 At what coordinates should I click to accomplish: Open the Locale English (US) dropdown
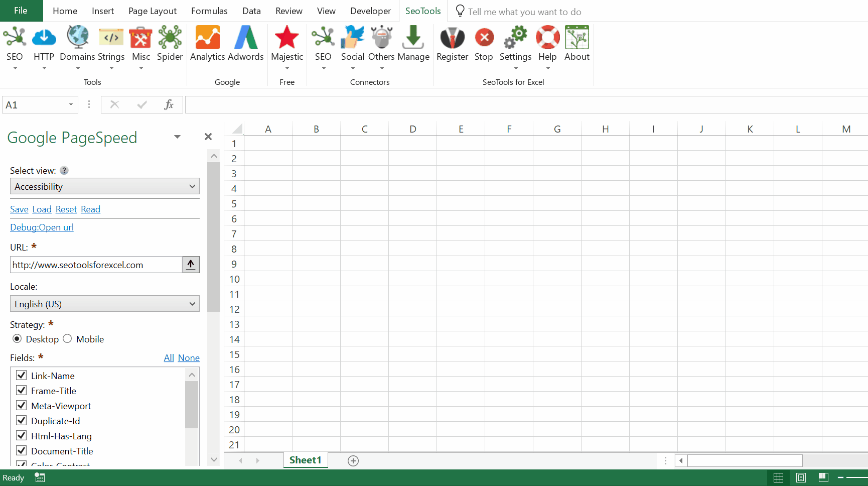(105, 304)
